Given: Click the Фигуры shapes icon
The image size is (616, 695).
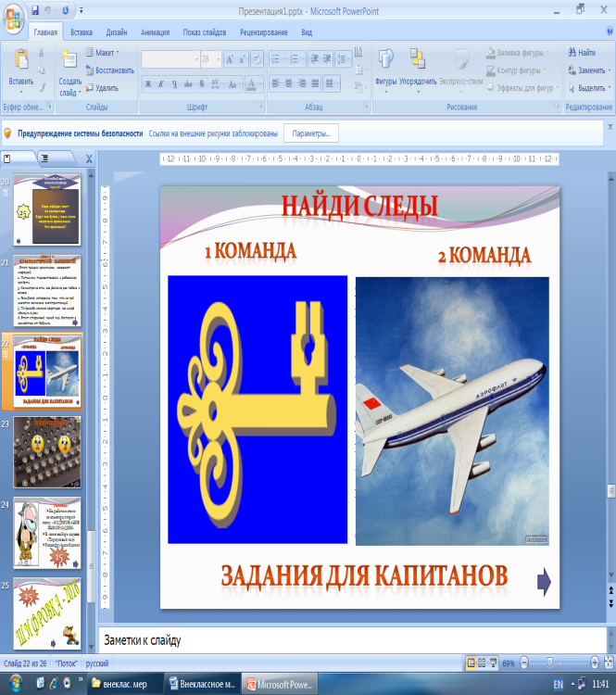Looking at the screenshot, I should 385,59.
